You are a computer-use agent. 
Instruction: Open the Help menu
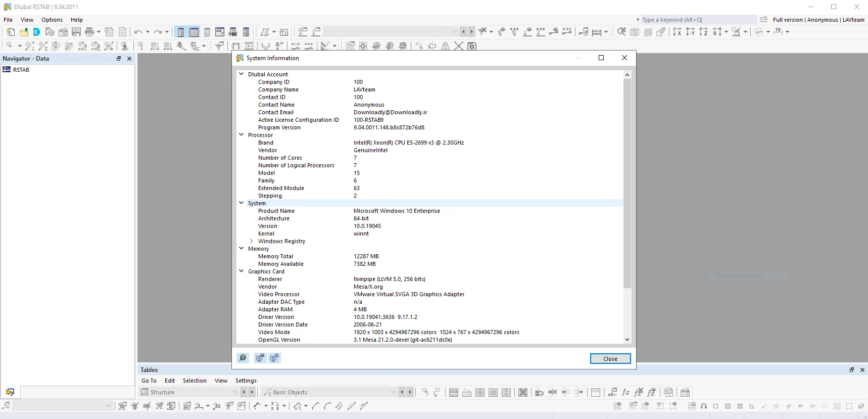(x=77, y=20)
